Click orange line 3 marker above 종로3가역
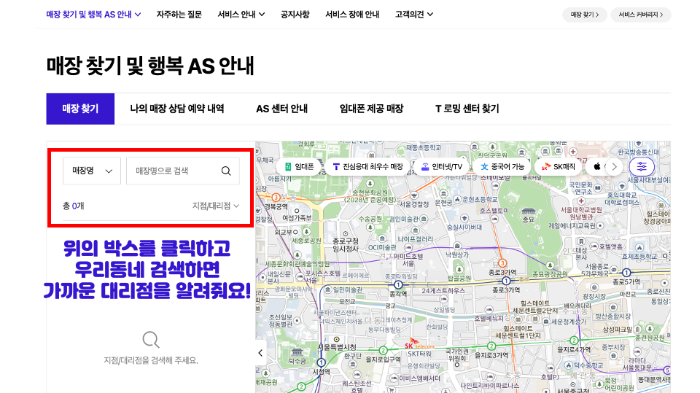Image resolution: width=700 pixels, height=393 pixels. click(x=502, y=263)
